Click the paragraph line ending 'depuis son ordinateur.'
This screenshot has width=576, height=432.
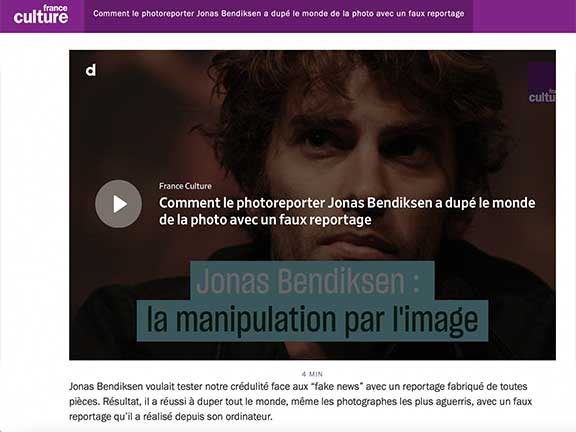click(x=171, y=417)
